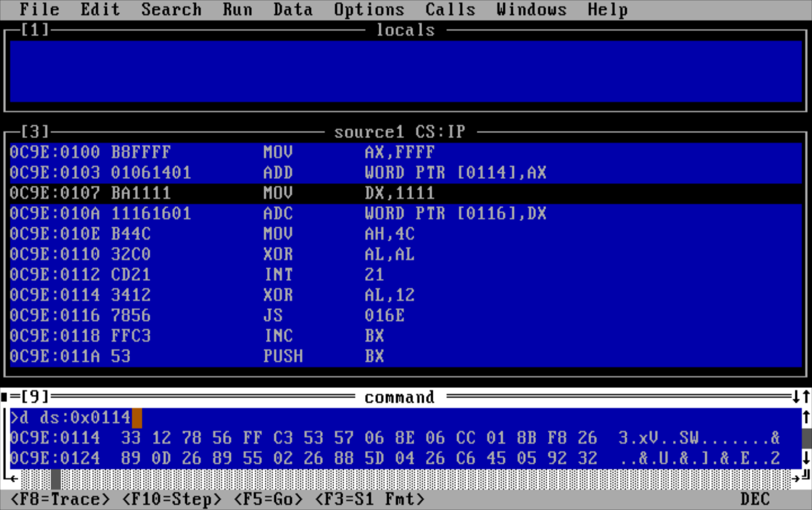Screen dimensions: 812x510
Task: Click opcode bytes 01061401
Action: [151, 173]
